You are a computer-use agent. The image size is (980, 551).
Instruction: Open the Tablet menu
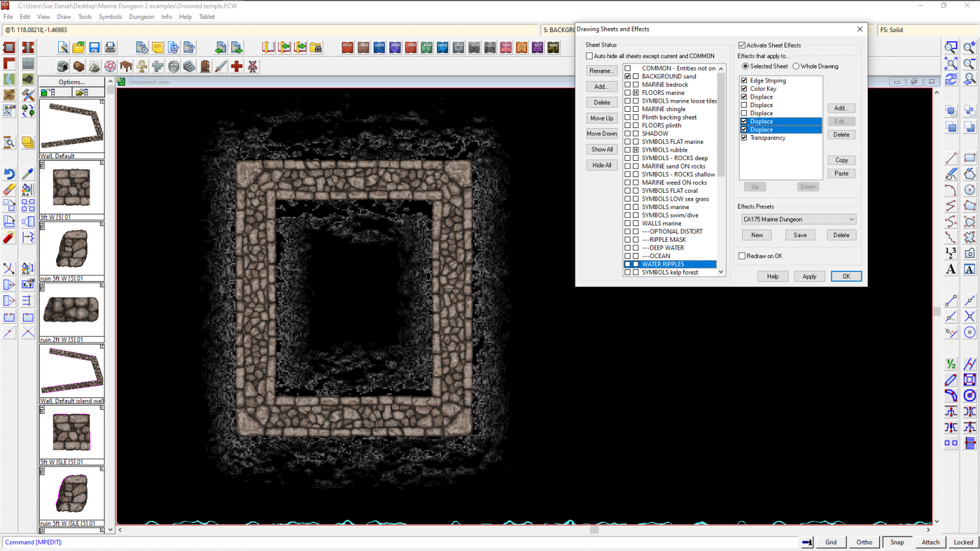click(x=207, y=17)
